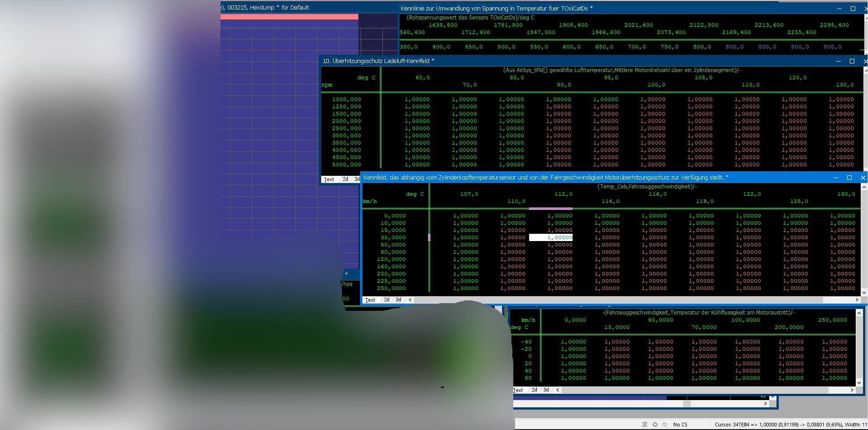Open the 3d view of Überhitzungsschutz Ladeluft-Kennfeld
The height and width of the screenshot is (430, 868).
[x=356, y=179]
